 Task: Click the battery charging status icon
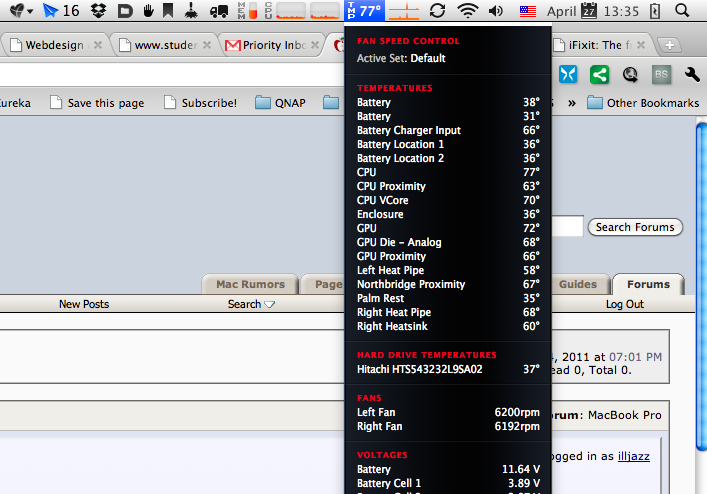click(x=654, y=11)
